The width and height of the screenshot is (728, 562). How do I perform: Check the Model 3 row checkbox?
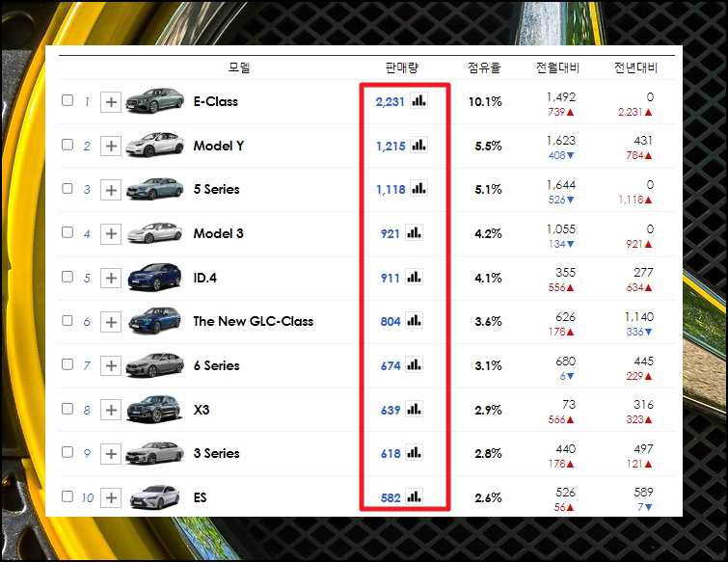pos(67,232)
